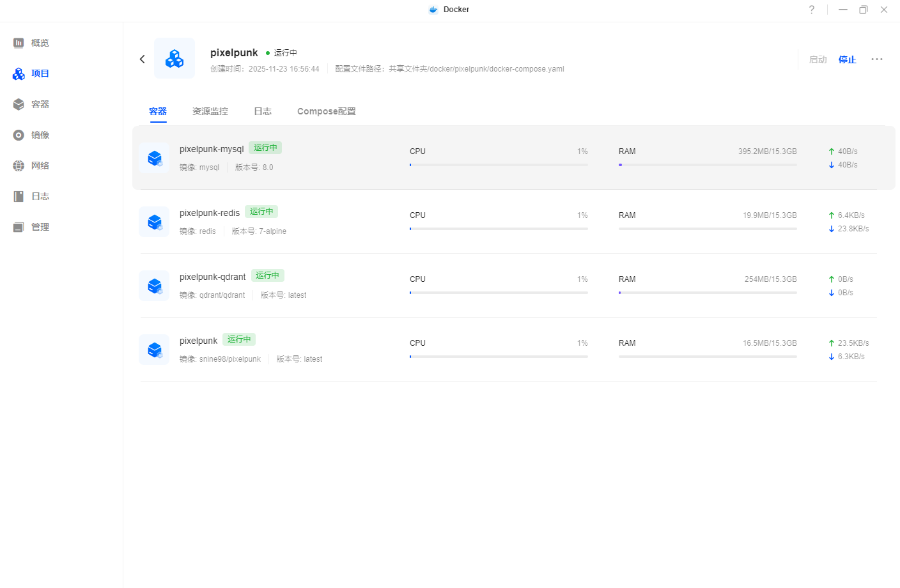Switch to the Compose配置 tab
The width and height of the screenshot is (900, 588).
(327, 111)
